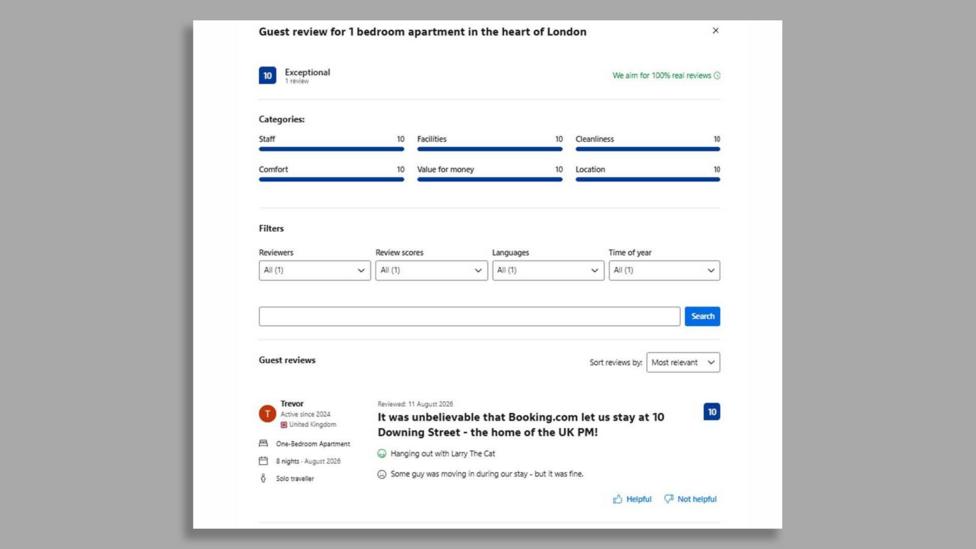Open the Reviewers filter dropdown

314,270
